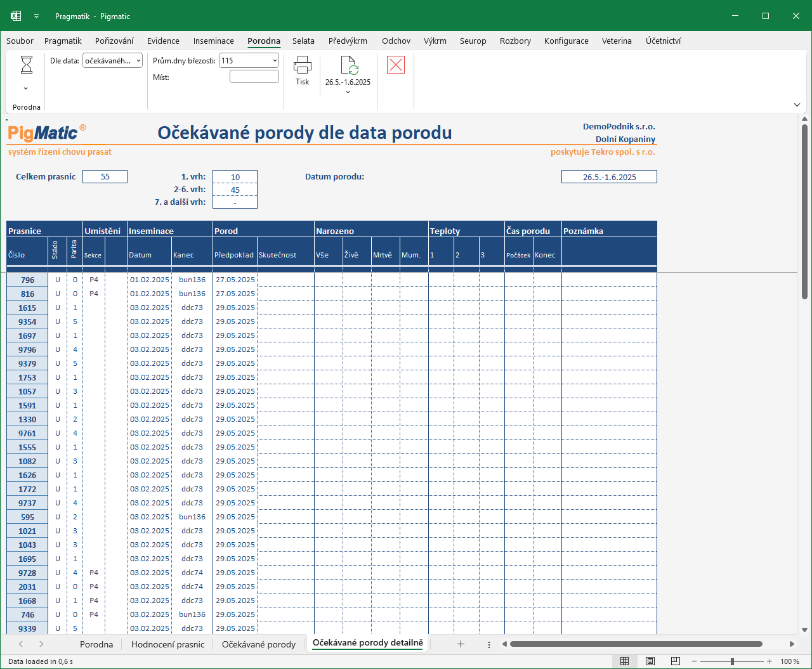Open the 'Prům.dny březosti' dropdown showing 115

click(x=249, y=61)
